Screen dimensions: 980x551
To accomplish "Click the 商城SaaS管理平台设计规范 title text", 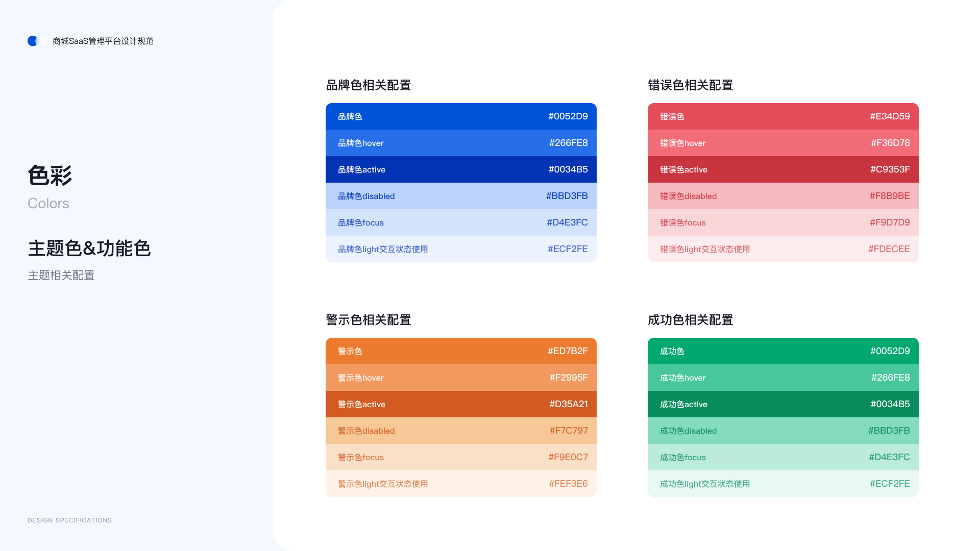I will tap(103, 41).
